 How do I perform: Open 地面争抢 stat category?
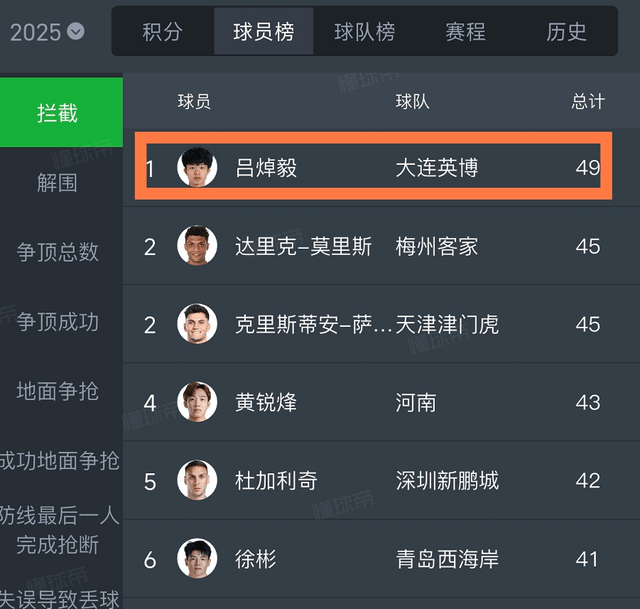point(58,391)
